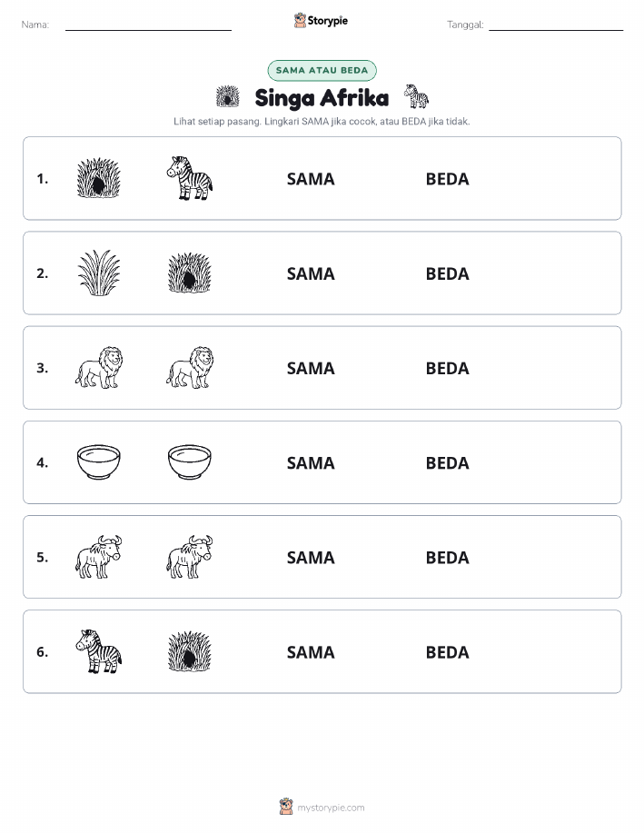Click the grass den picture in row 1

pyautogui.click(x=99, y=178)
